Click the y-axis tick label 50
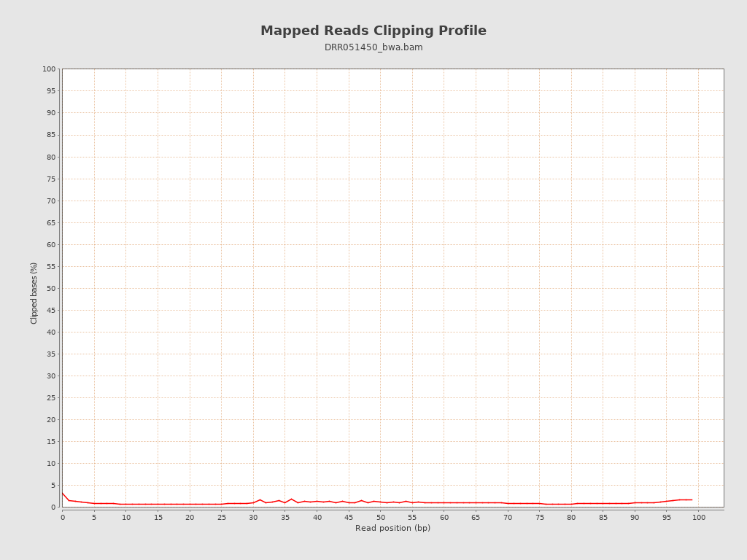The image size is (747, 560). click(x=51, y=289)
